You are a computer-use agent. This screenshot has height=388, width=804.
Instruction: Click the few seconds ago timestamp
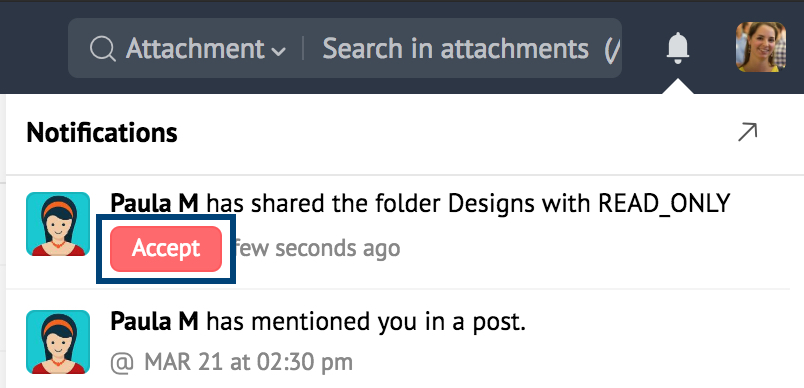point(316,249)
